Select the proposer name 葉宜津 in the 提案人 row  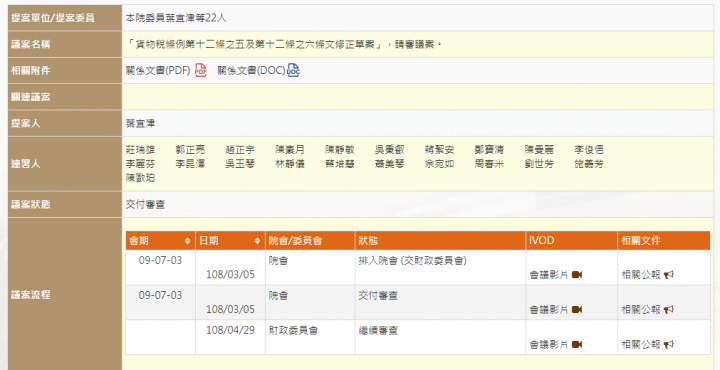(x=141, y=123)
